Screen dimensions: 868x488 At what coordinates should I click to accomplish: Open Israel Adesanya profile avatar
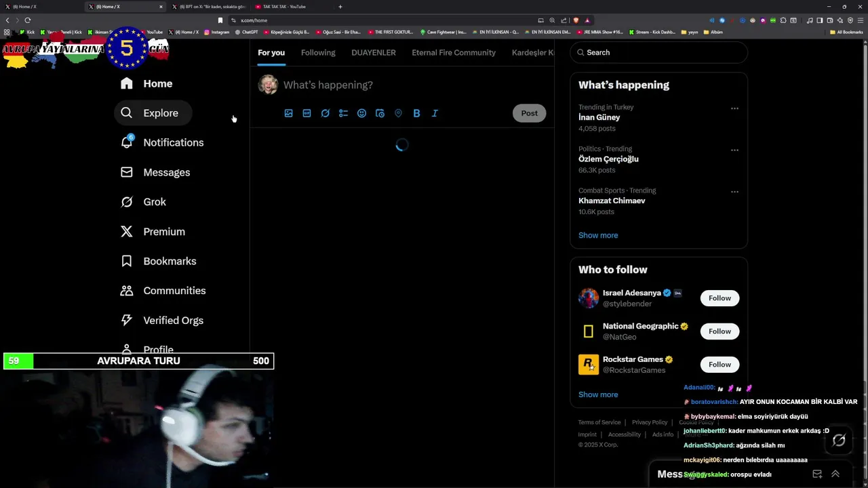click(x=589, y=298)
